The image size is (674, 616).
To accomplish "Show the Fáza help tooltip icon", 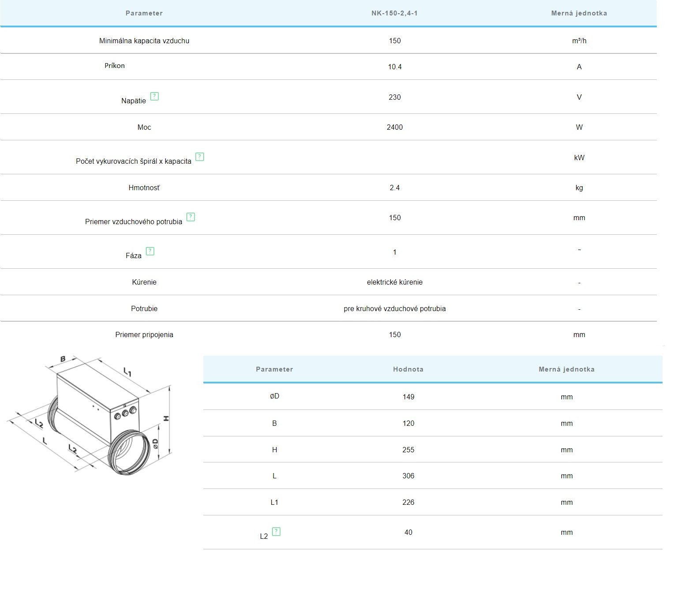I will coord(150,251).
